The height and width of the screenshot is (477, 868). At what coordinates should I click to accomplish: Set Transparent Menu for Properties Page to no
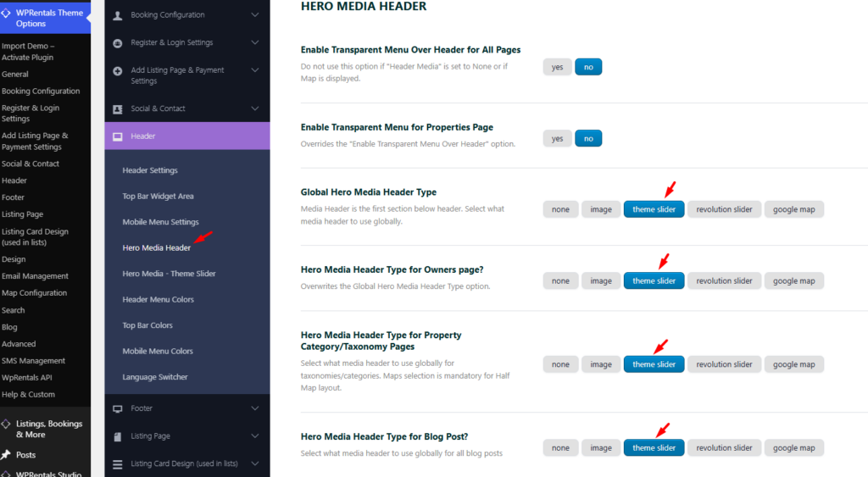click(588, 138)
